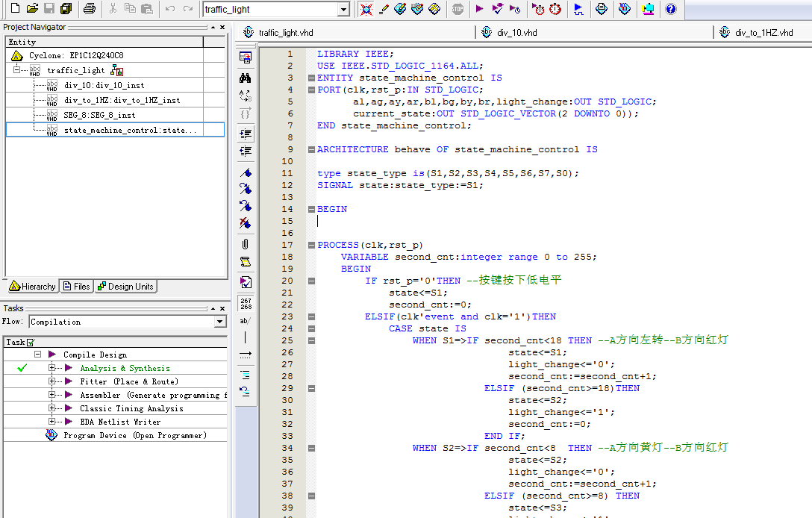
Task: Click the Start Compilation purple arrow in toolbar
Action: tap(479, 9)
